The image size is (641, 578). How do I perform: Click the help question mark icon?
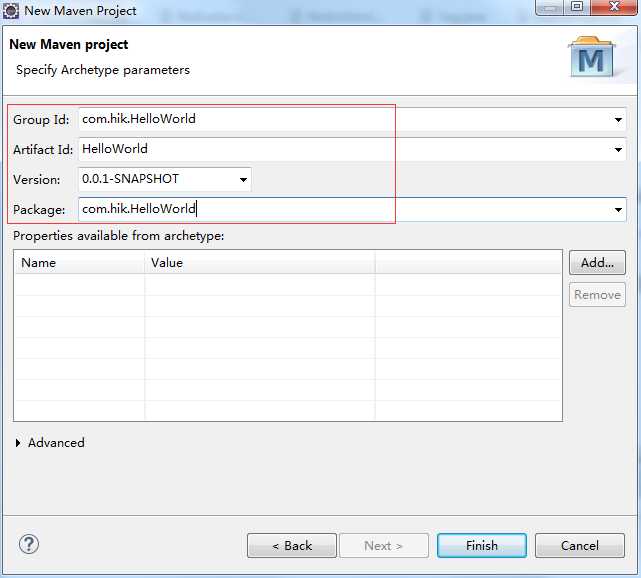29,544
